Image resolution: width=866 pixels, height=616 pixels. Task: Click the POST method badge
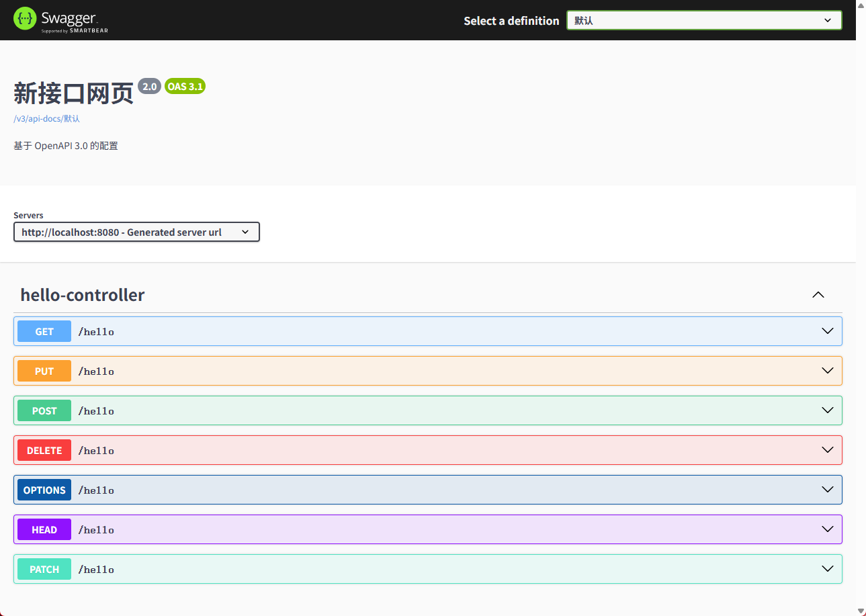click(44, 410)
